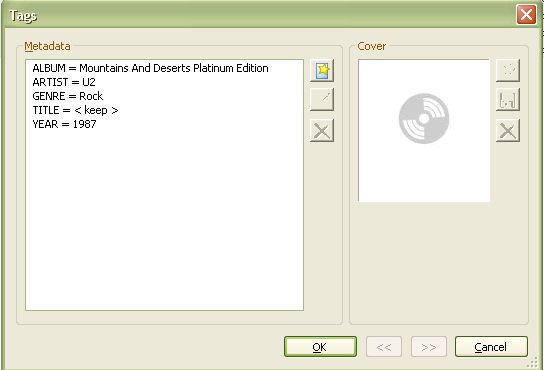This screenshot has height=370, width=544.
Task: Click the add new tag star icon
Action: pos(322,70)
